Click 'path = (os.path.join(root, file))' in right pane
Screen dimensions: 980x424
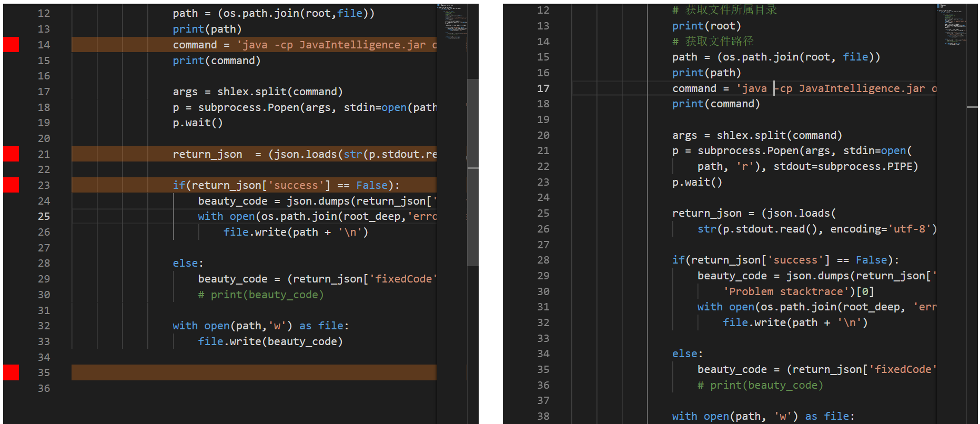coord(776,57)
